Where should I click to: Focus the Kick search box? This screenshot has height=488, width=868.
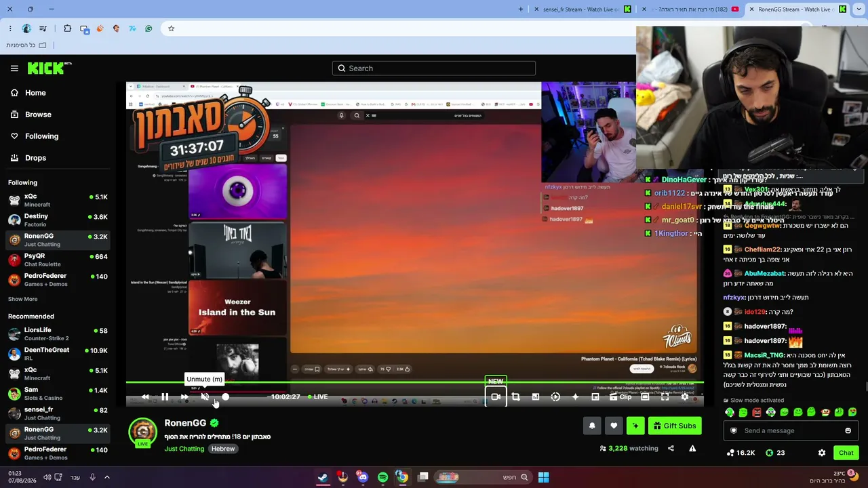tap(434, 68)
